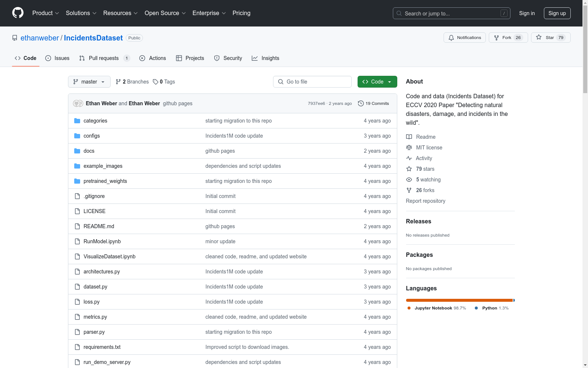Open the 7937ee6 commit hash link
588x368 pixels.
(316, 103)
